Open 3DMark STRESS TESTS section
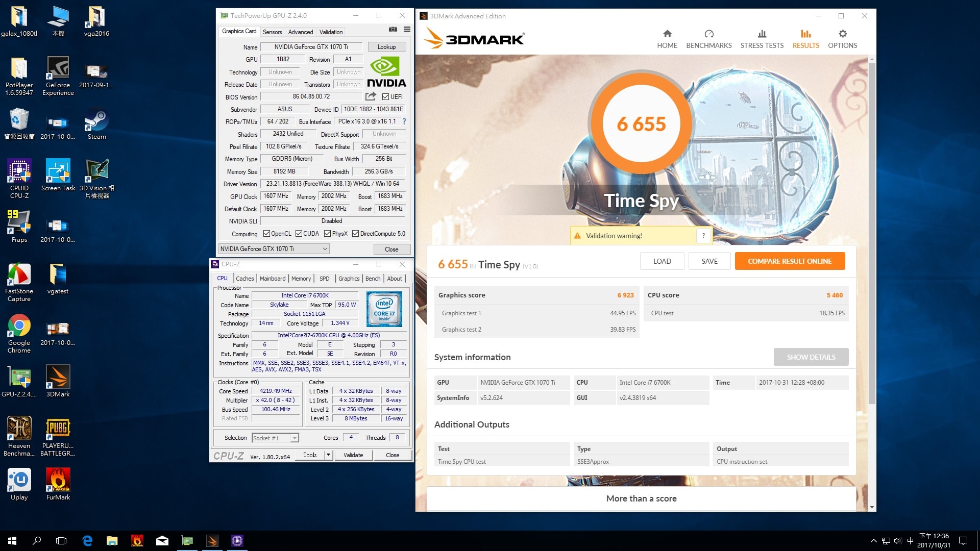The image size is (980, 551). pos(762,39)
